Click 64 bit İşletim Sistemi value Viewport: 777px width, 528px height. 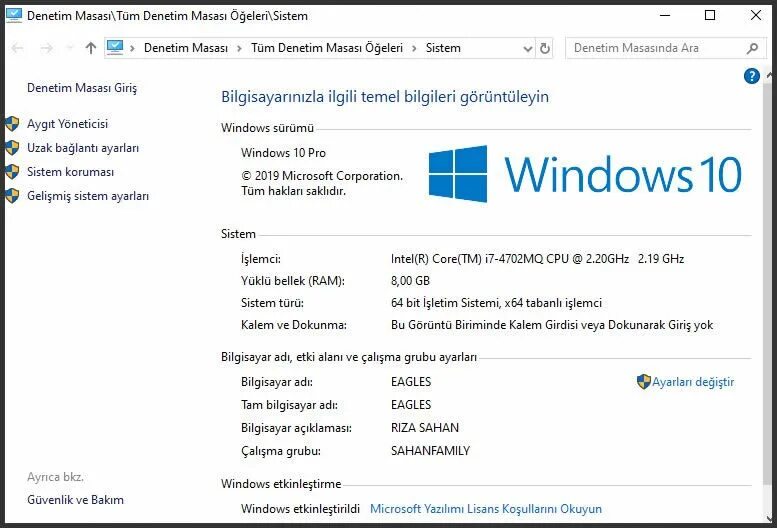coord(496,303)
